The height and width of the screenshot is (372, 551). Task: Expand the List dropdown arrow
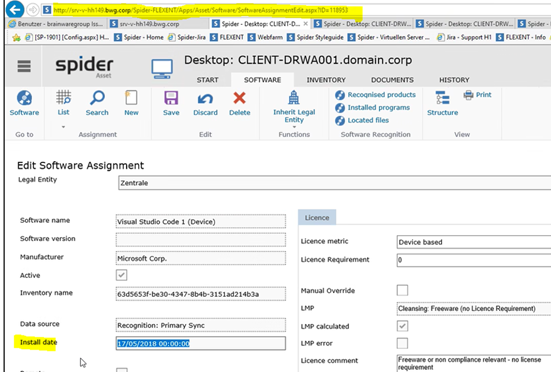63,126
